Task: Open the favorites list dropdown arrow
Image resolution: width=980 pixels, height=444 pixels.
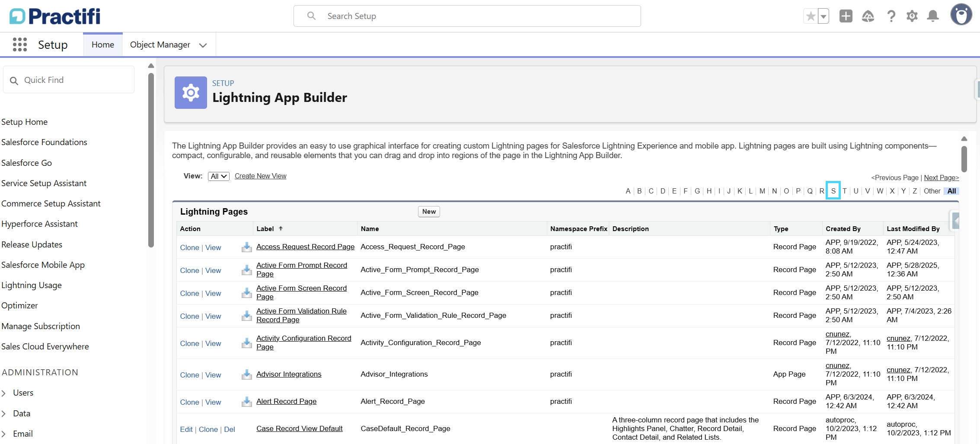Action: (824, 16)
